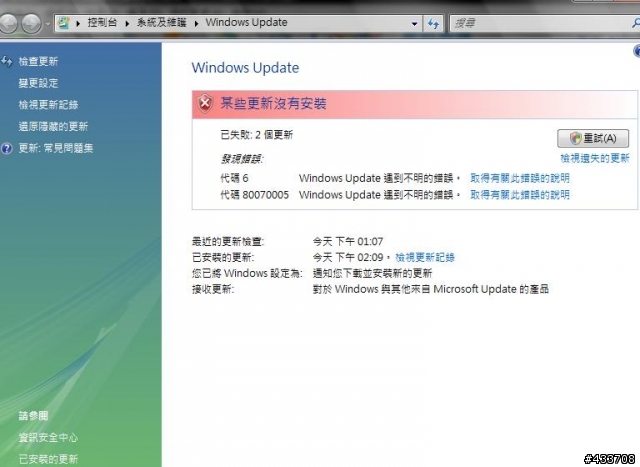Click the 已失敗: 2 個更新 text
Viewport: 640px width, 467px height.
coord(257,135)
